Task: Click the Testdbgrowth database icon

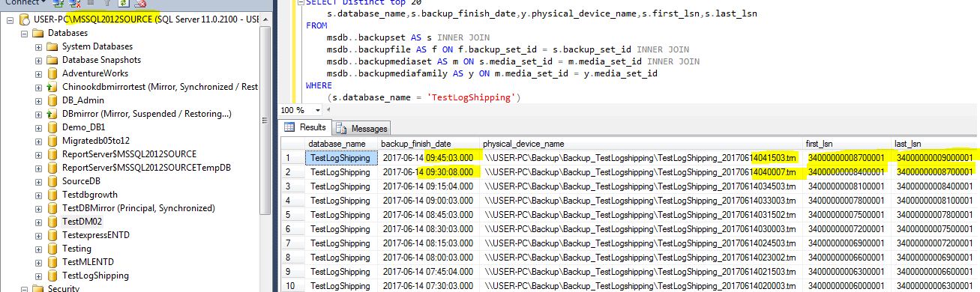Action: 52,195
